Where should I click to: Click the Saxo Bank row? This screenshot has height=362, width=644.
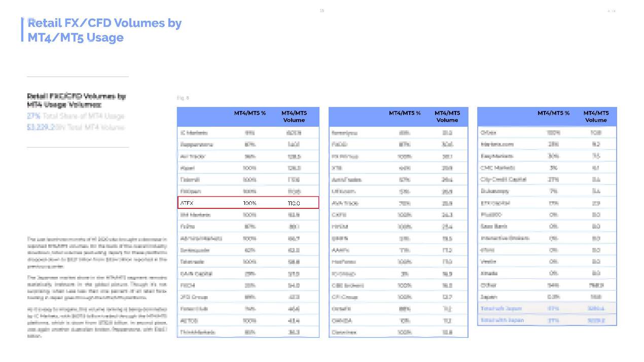[547, 226]
